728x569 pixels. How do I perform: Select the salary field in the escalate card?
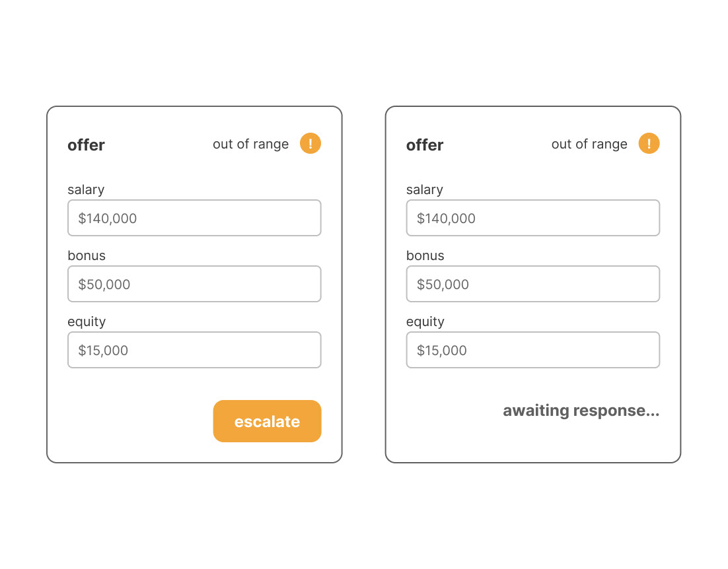click(x=194, y=218)
